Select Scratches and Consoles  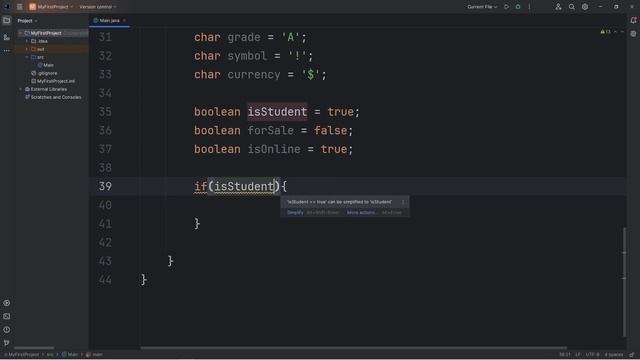tap(53, 97)
